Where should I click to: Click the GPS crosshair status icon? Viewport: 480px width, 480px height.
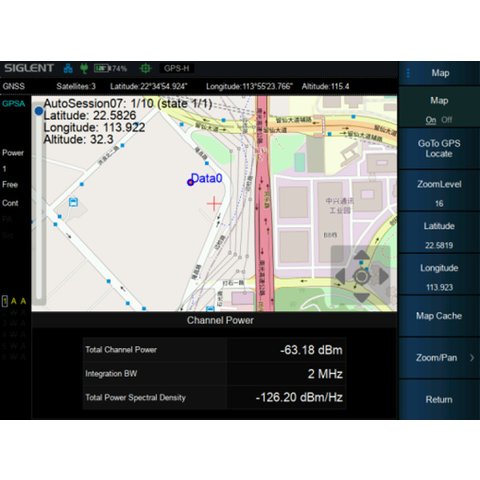tap(145, 68)
